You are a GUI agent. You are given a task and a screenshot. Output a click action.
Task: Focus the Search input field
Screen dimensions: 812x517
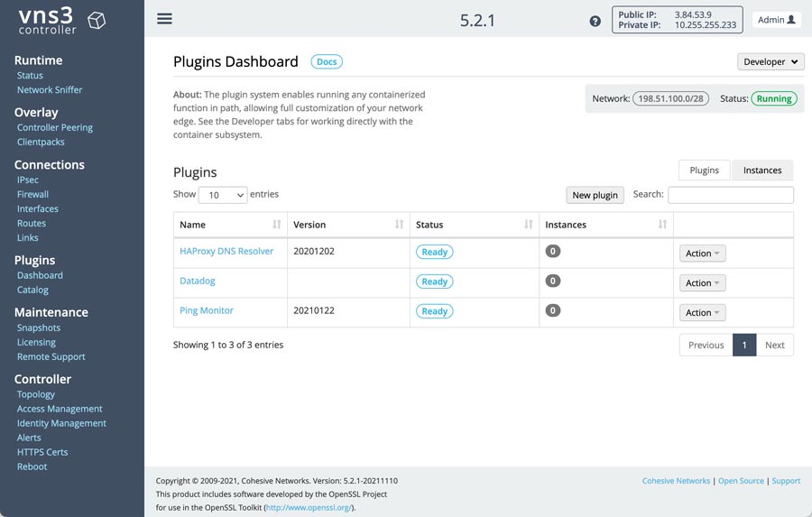(730, 195)
